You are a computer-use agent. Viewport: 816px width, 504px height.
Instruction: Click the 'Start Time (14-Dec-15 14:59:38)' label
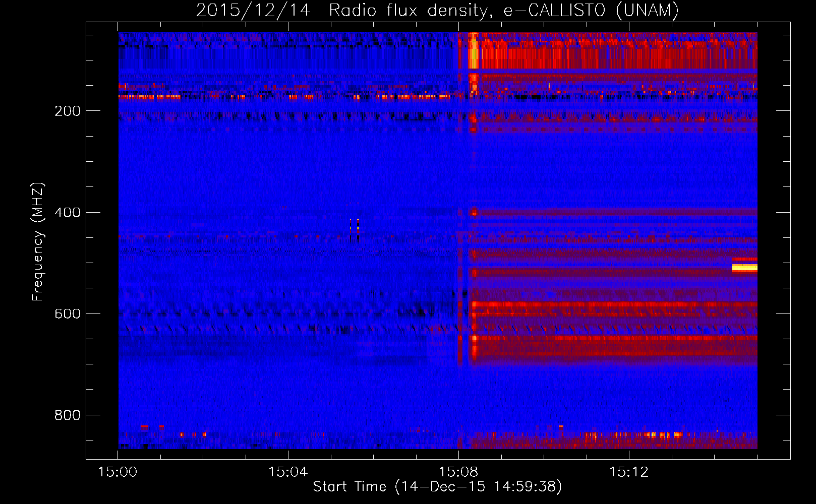437,487
